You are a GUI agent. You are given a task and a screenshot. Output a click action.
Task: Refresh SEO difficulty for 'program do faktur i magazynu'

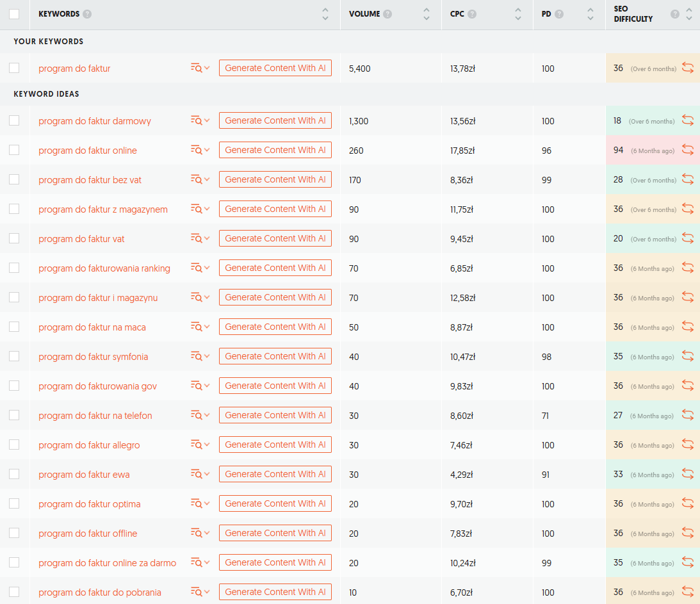[x=688, y=297]
